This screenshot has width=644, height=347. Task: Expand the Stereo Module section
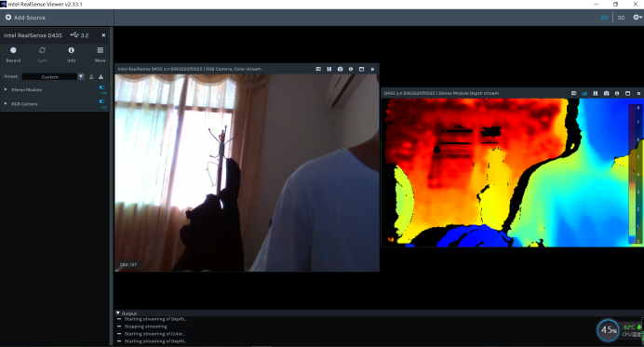pos(6,89)
